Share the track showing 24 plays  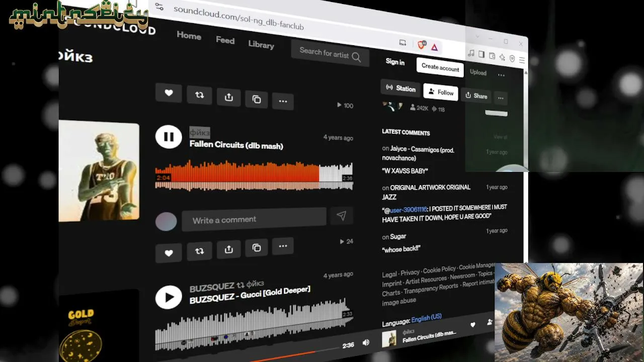tap(229, 249)
